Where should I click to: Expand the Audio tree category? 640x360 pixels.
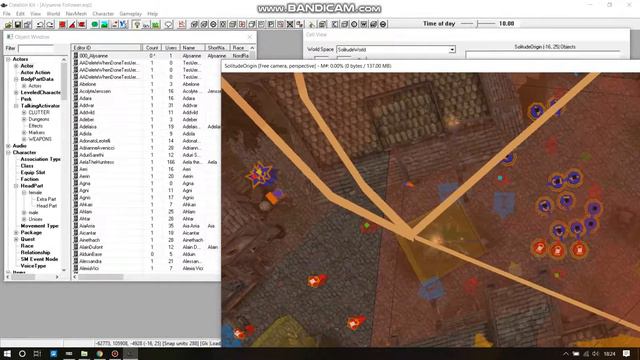pos(9,146)
